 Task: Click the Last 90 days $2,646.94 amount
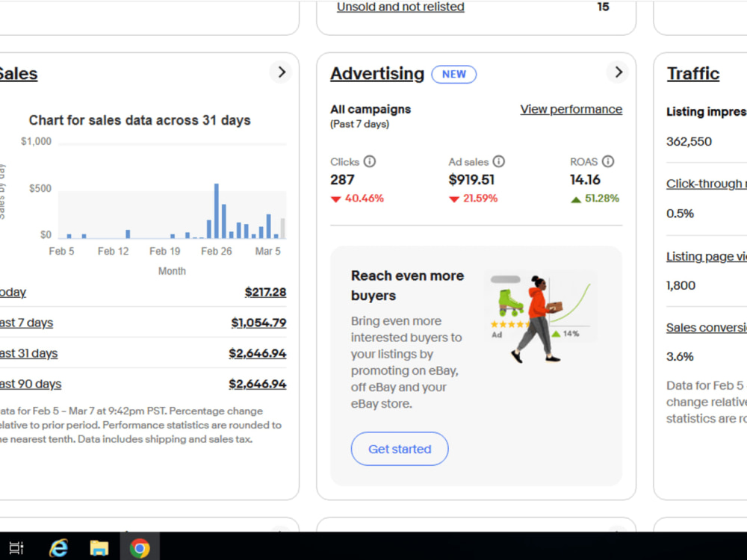tap(257, 384)
